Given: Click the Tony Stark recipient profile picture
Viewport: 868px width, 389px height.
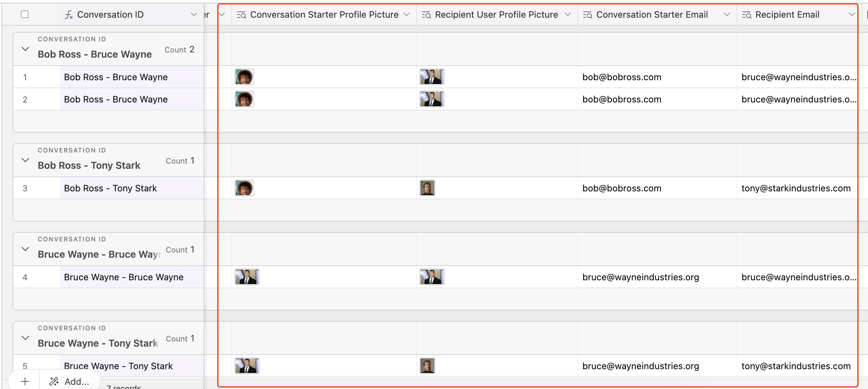Looking at the screenshot, I should [428, 188].
